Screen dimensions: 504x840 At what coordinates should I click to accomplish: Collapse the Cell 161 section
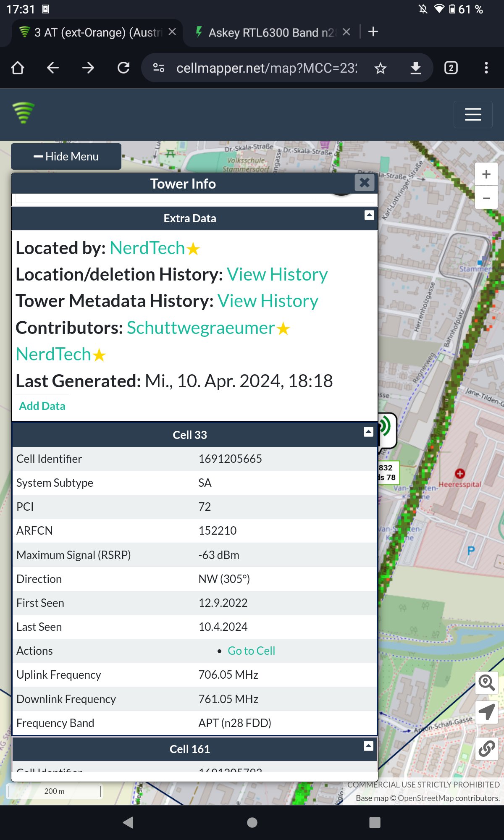pos(368,746)
